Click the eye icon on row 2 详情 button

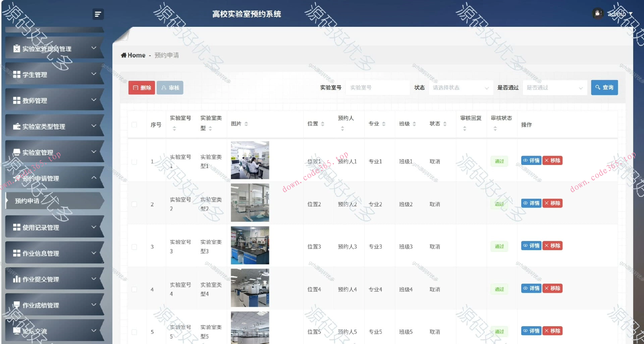525,203
